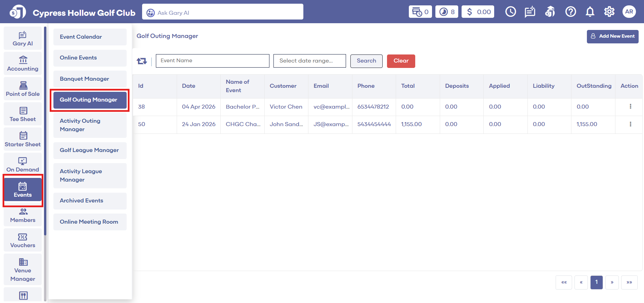
Task: Click the Add New Event button
Action: (x=612, y=36)
